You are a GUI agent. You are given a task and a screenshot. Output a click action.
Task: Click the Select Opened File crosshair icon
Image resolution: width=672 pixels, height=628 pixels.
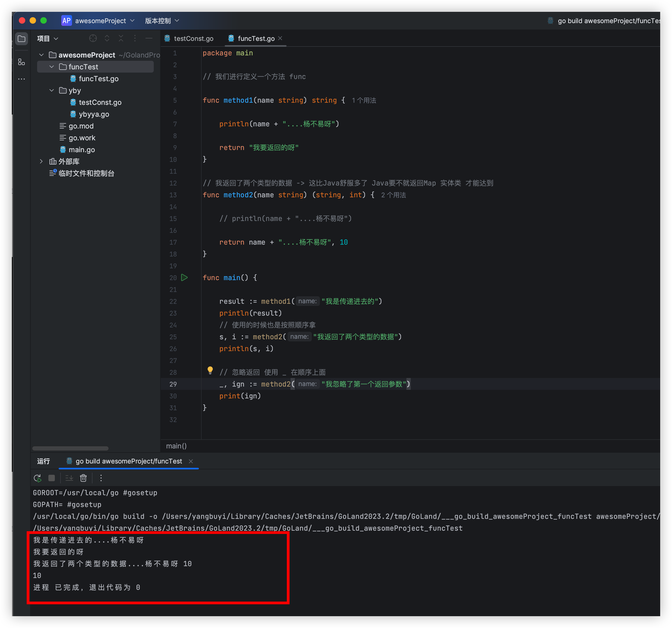coord(93,38)
